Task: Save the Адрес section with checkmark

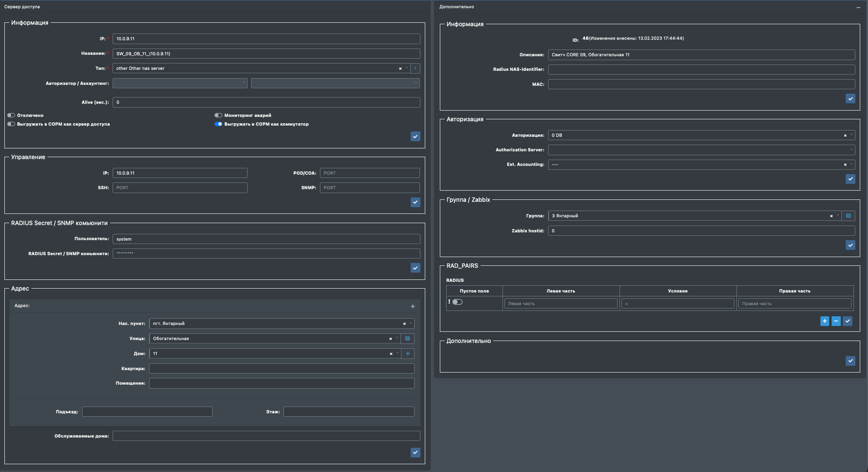Action: 415,453
